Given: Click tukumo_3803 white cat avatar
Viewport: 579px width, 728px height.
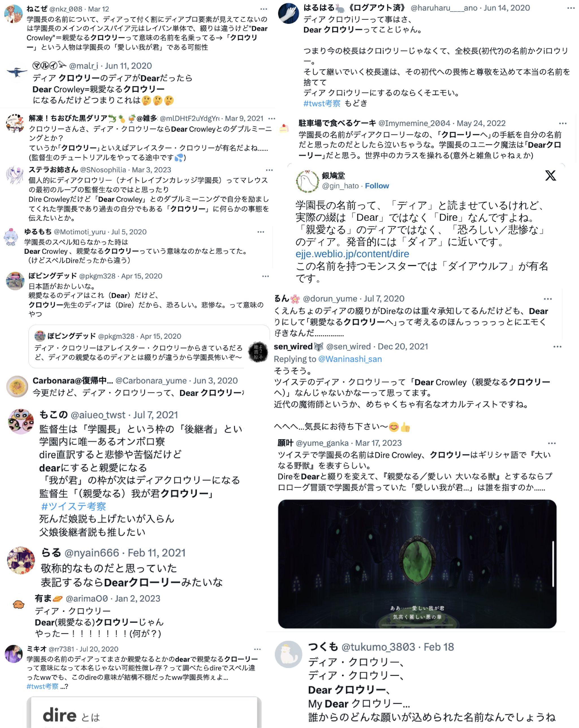Looking at the screenshot, I should click(x=288, y=655).
